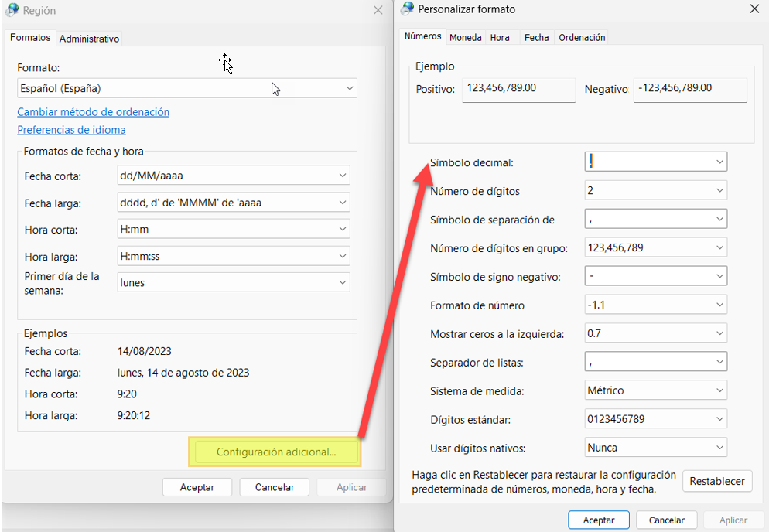Viewport: 769px width, 532px height.
Task: Click Cancelar in the Región dialog
Action: [274, 487]
